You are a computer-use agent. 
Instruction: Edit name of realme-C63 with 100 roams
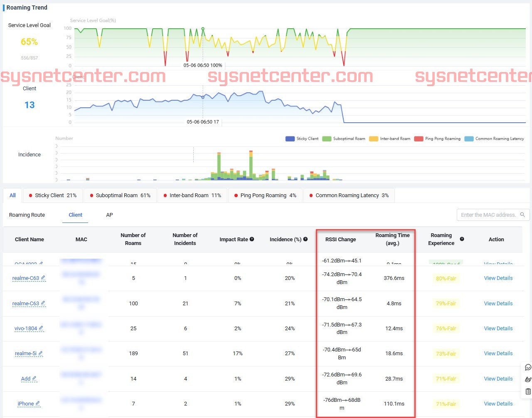[43, 303]
